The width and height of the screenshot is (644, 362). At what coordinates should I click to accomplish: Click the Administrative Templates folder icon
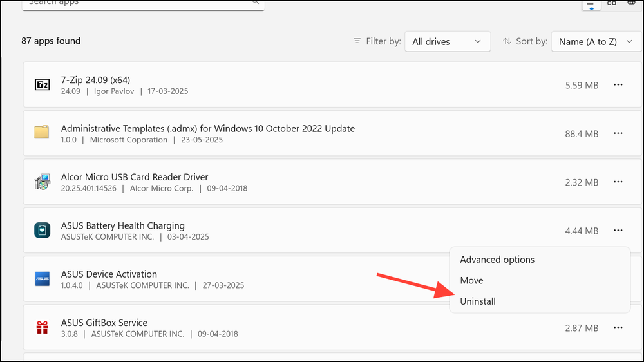tap(42, 133)
